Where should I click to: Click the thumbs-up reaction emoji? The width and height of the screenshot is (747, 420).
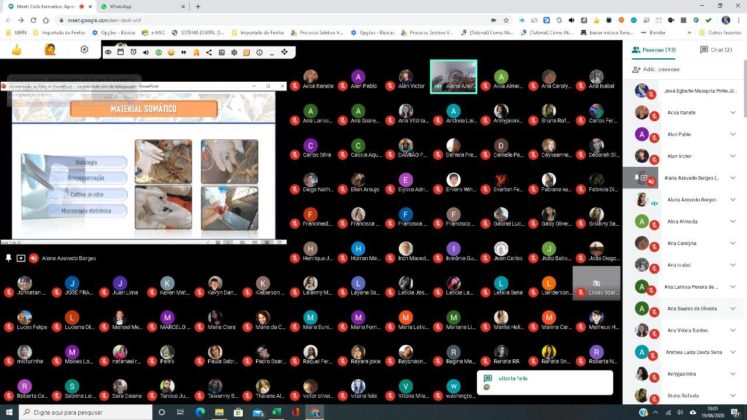[17, 50]
